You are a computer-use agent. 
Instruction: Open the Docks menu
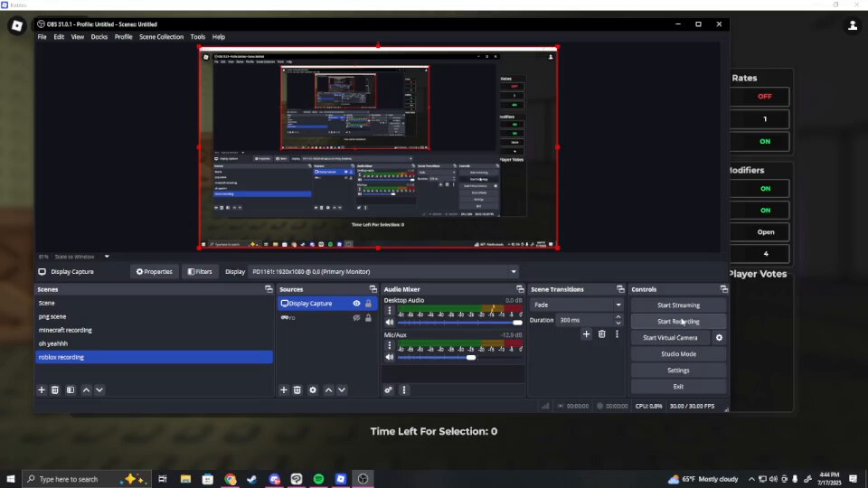click(x=99, y=37)
